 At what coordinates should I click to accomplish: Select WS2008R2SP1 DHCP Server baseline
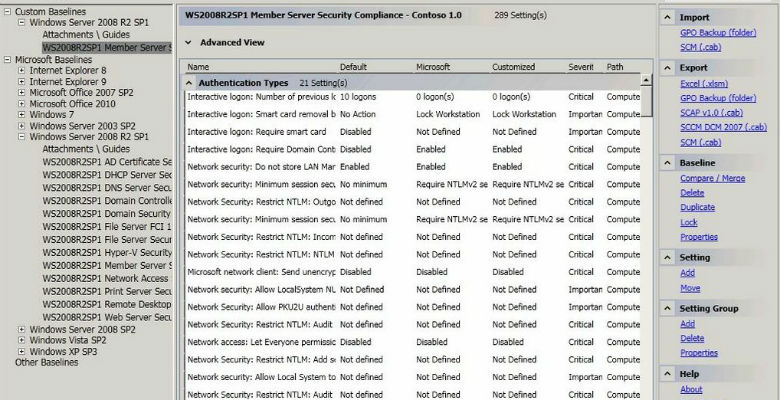coord(107,175)
